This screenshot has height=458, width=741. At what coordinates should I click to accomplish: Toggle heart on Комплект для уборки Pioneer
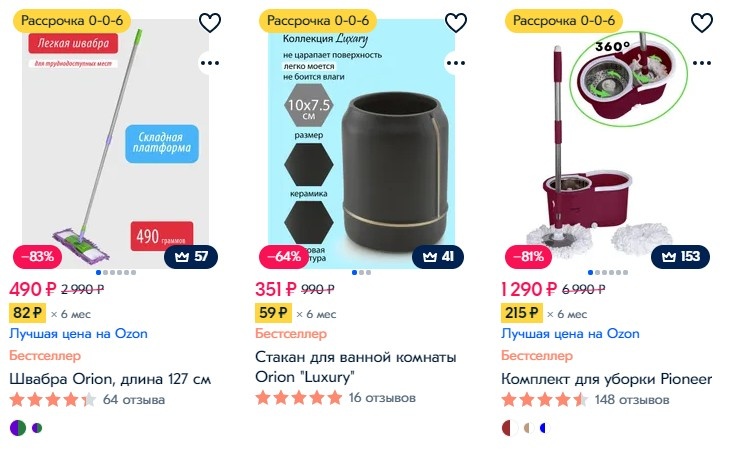tap(702, 23)
